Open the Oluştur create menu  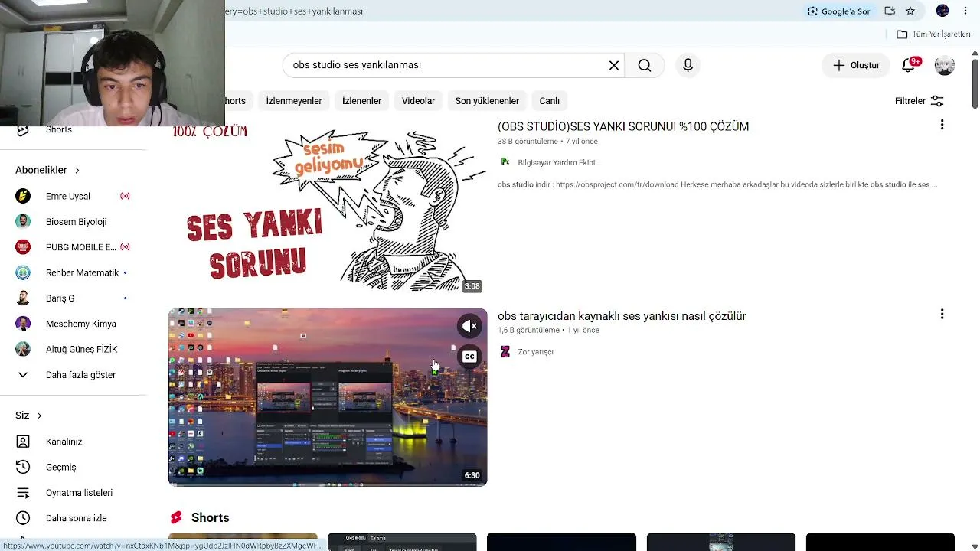point(857,65)
